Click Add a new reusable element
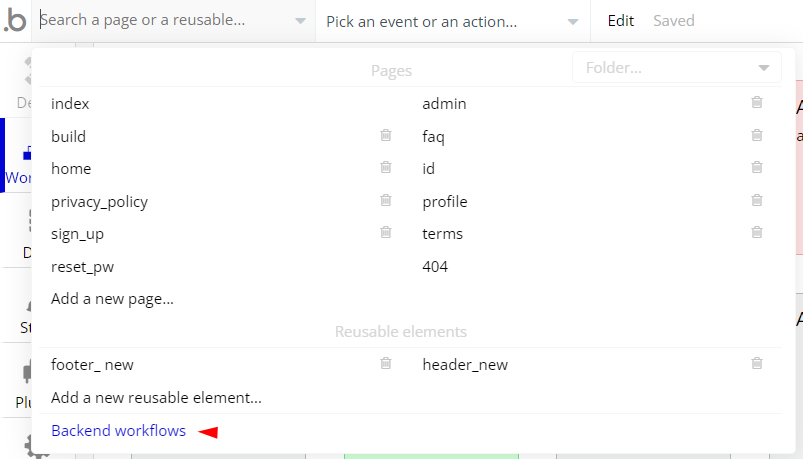This screenshot has width=803, height=459. pos(156,398)
